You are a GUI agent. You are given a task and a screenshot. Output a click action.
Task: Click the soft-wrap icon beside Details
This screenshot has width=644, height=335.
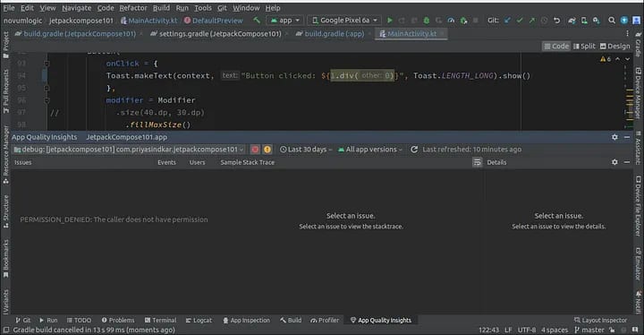point(477,162)
